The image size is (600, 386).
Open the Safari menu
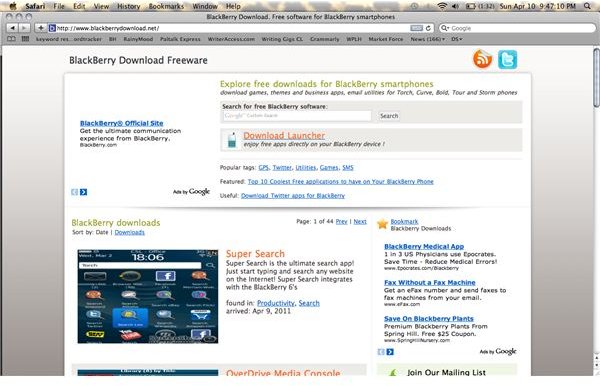click(35, 6)
